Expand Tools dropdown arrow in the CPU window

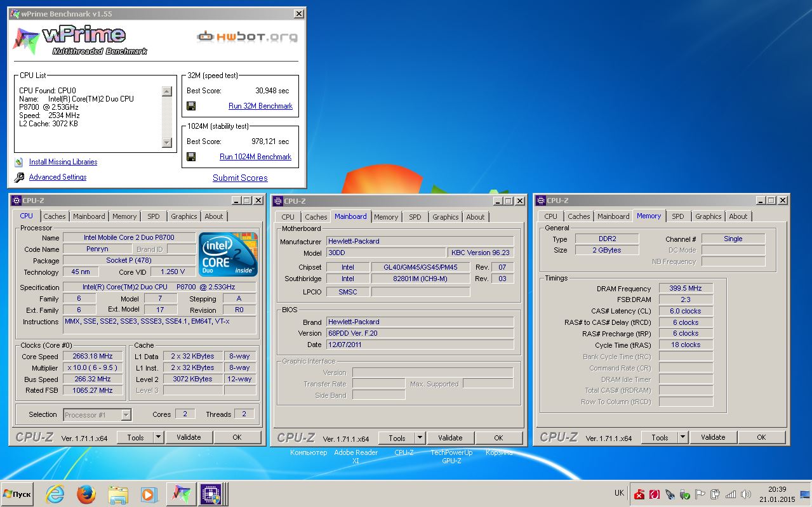158,437
